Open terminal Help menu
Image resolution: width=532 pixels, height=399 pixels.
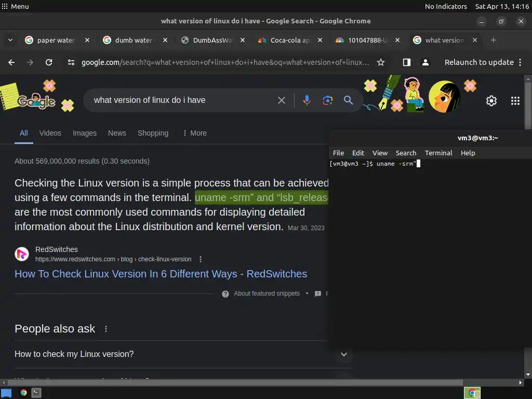coord(468,153)
